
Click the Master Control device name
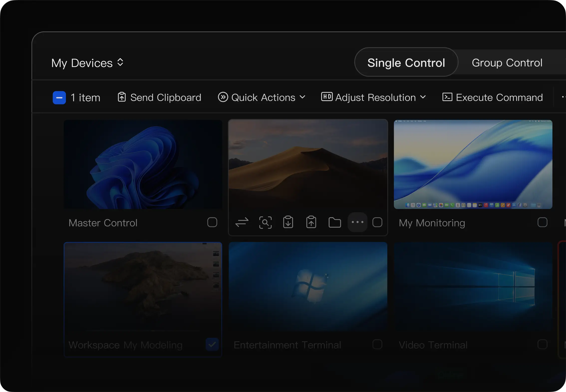point(103,223)
